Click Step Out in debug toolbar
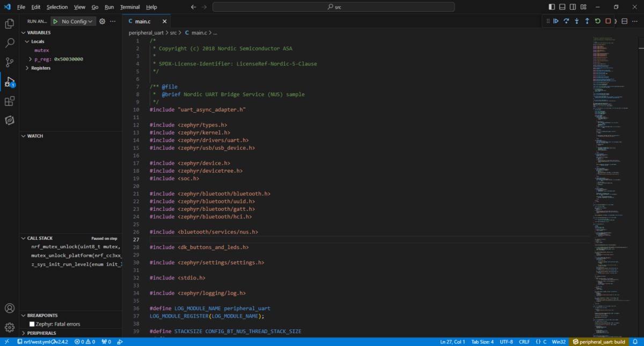 coord(587,21)
